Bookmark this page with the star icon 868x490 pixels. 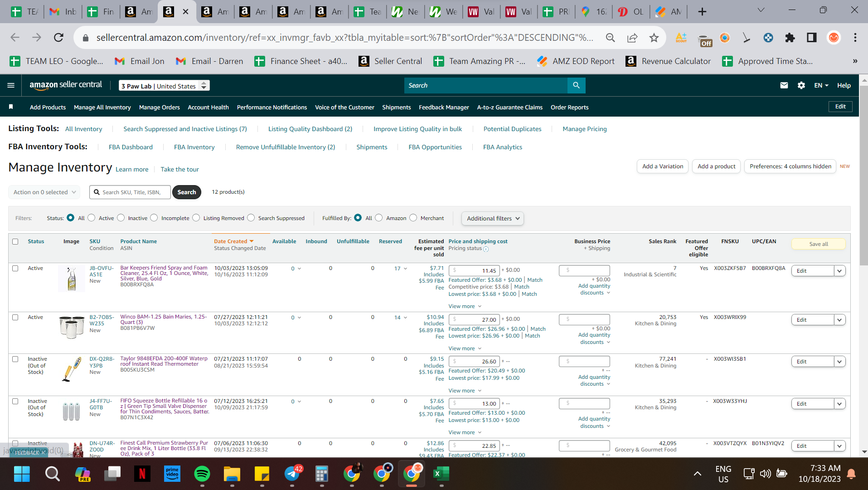[654, 38]
